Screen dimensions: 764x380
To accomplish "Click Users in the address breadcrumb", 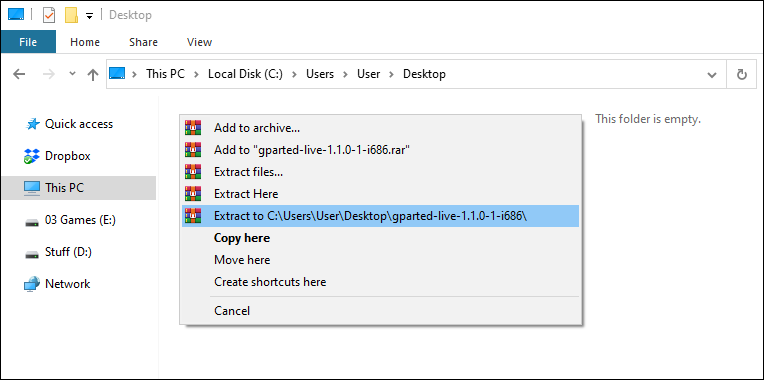I will pyautogui.click(x=320, y=74).
